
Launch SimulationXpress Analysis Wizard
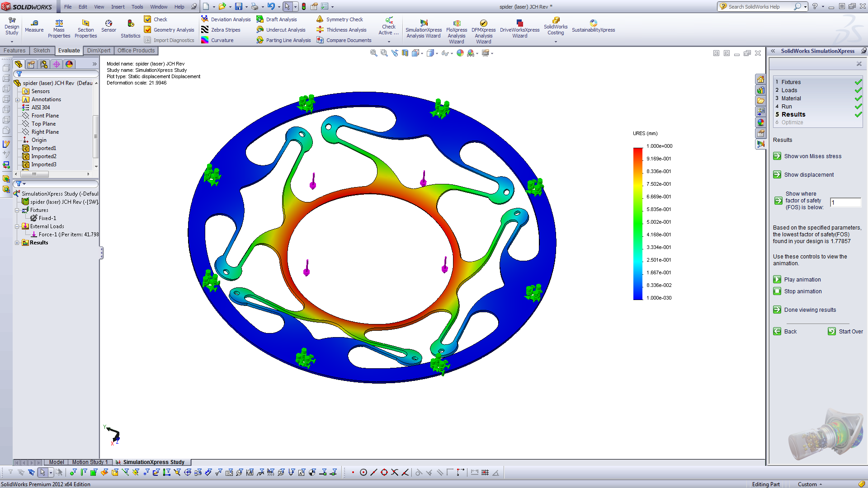coord(424,29)
